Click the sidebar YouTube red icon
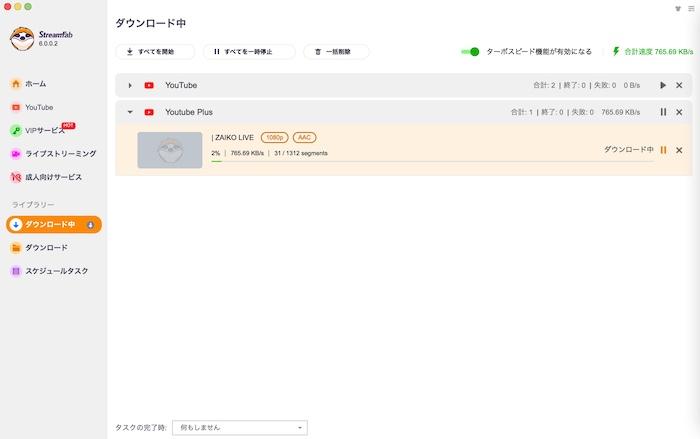The height and width of the screenshot is (439, 700). (16, 107)
